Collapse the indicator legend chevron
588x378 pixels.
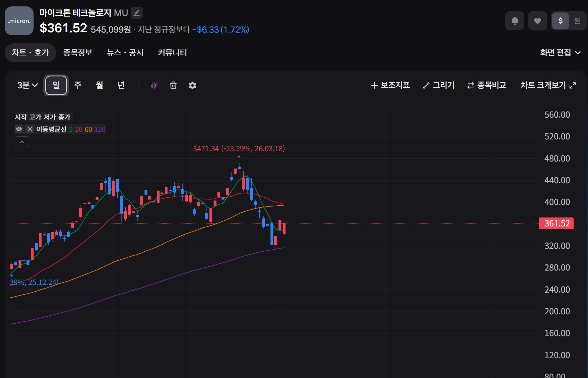[22, 142]
